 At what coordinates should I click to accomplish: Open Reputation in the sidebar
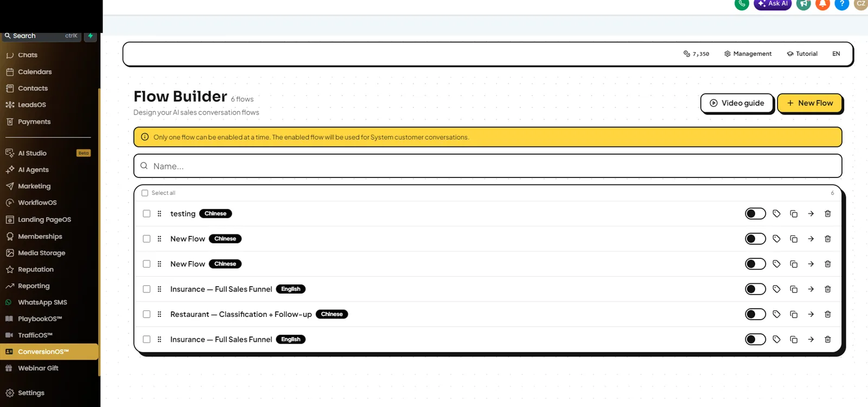tap(35, 269)
